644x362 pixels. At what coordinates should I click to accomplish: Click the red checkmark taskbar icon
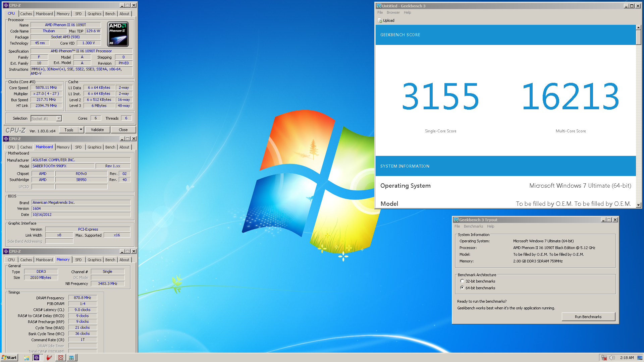(x=49, y=358)
